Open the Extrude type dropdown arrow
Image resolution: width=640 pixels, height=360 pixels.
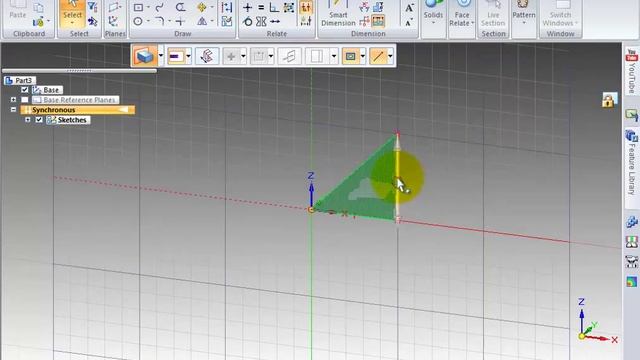coord(161,56)
